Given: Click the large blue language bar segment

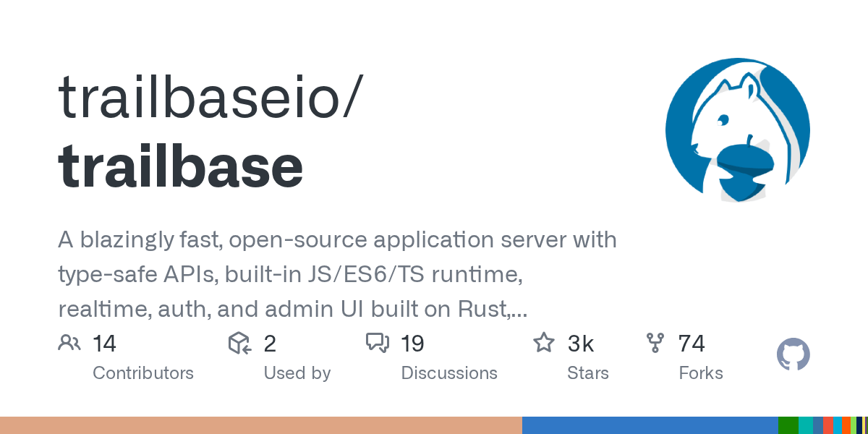Looking at the screenshot, I should [650, 425].
